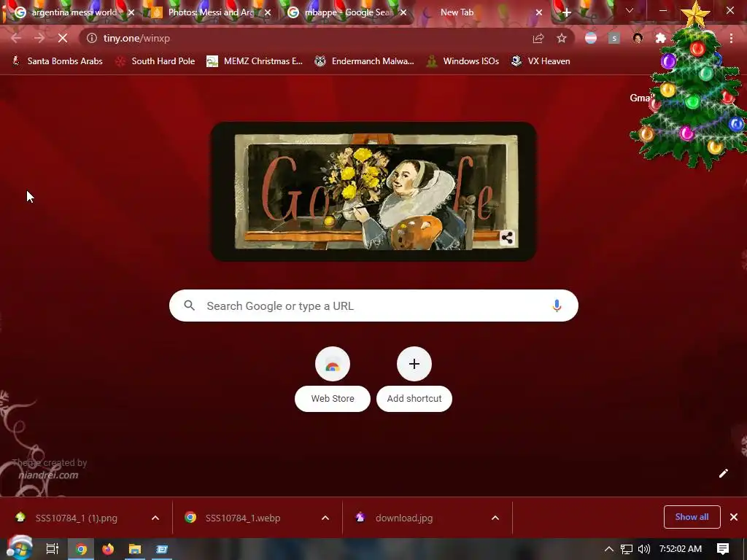The image size is (747, 560).
Task: Open downloaded SSS10784_1.webp file
Action: tap(242, 518)
